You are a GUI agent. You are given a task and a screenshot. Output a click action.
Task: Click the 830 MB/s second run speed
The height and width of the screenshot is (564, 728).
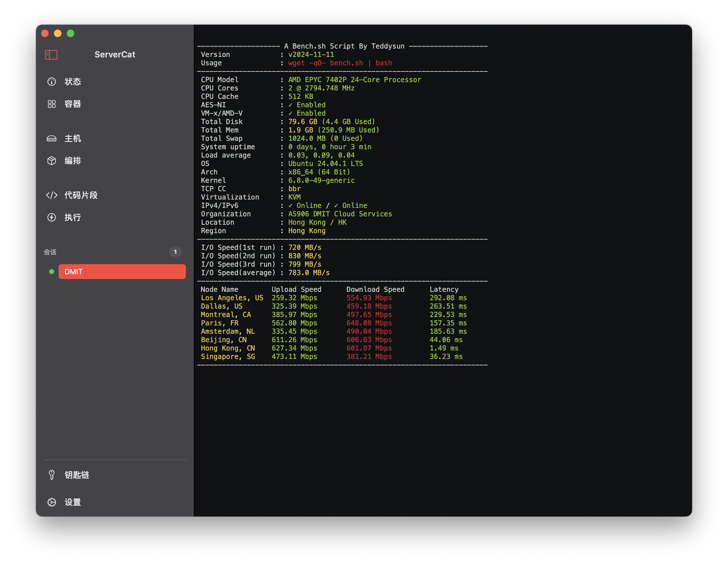click(305, 256)
